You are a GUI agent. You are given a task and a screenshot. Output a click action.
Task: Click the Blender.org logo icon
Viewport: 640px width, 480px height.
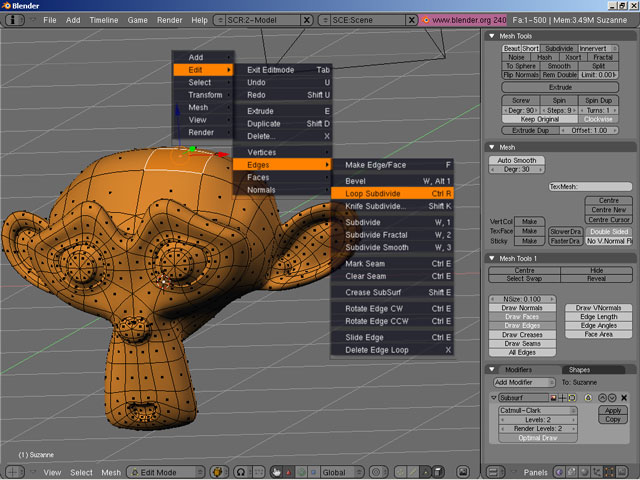point(426,20)
